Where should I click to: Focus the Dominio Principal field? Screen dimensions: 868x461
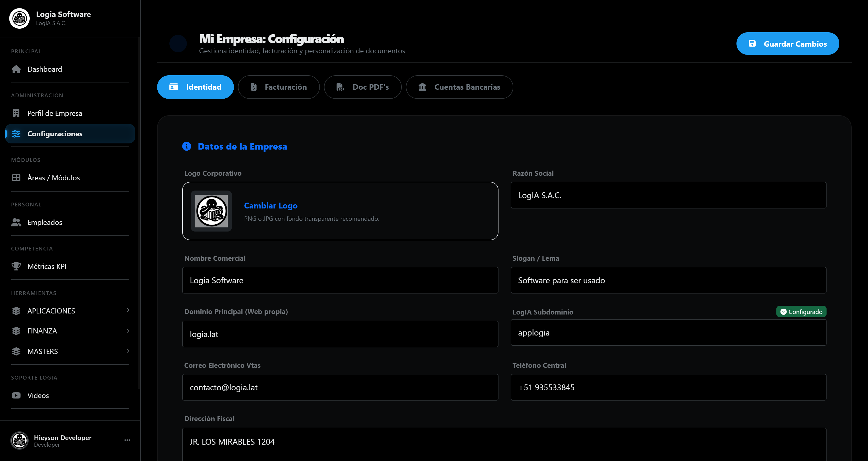[340, 334]
